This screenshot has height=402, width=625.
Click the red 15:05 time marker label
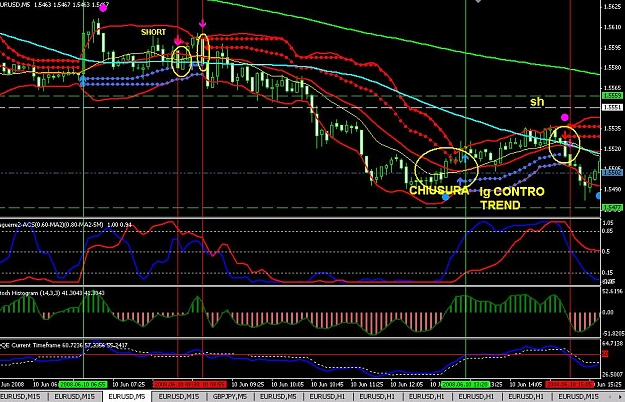pyautogui.click(x=570, y=385)
